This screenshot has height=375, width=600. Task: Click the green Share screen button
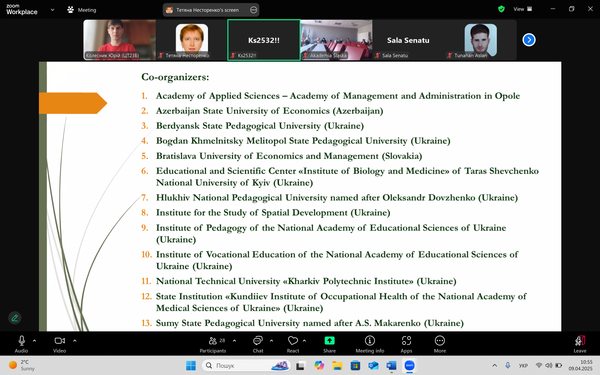click(329, 340)
